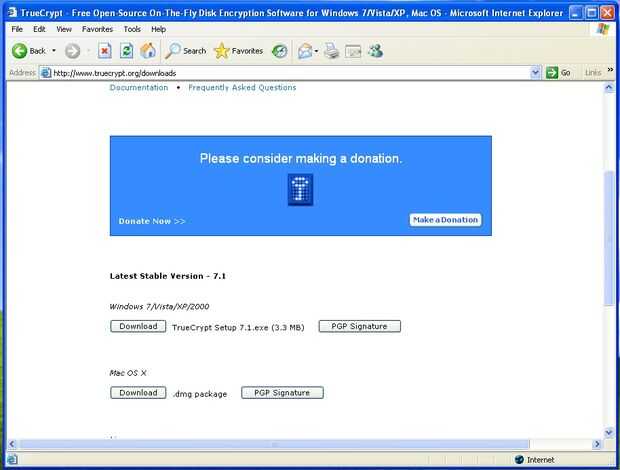This screenshot has height=470, width=620.
Task: Print the page with printer icon
Action: pyautogui.click(x=331, y=51)
